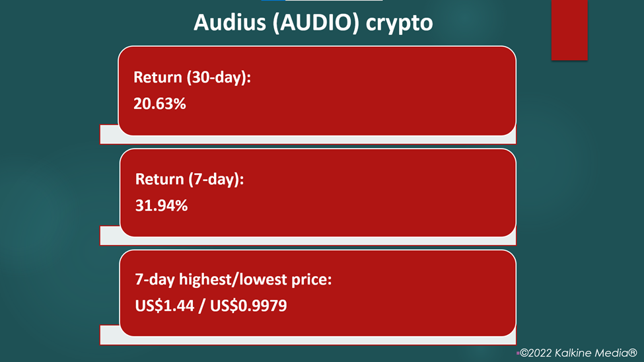Image resolution: width=644 pixels, height=362 pixels.
Task: Open the ©2022 Kalkine Media copyright text
Action: pyautogui.click(x=579, y=353)
